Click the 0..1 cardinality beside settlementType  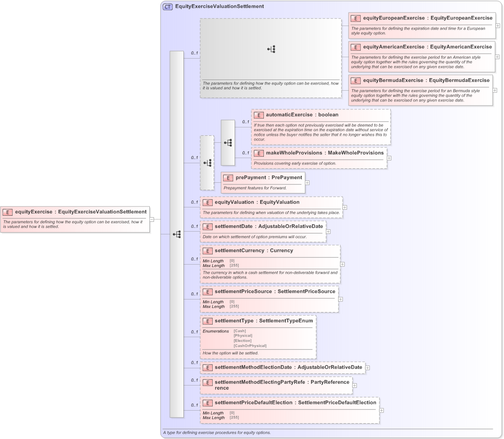[195, 332]
